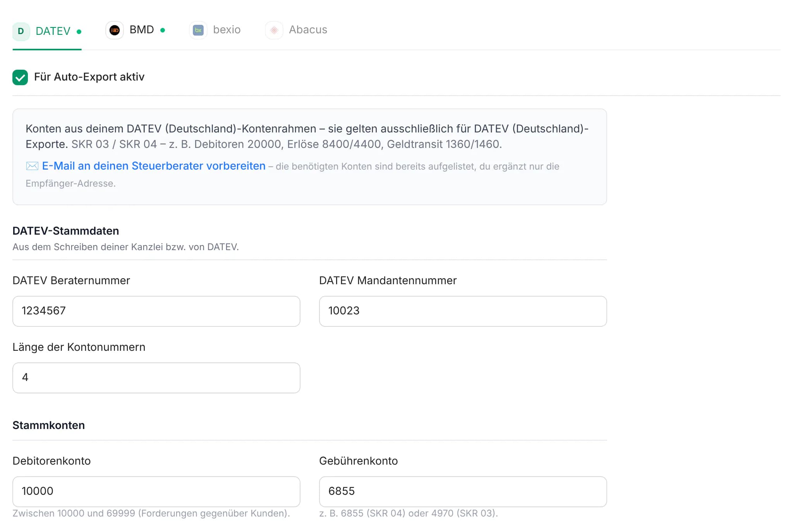Click the hint 'Zwischen 10000 und 69999'

click(x=151, y=513)
